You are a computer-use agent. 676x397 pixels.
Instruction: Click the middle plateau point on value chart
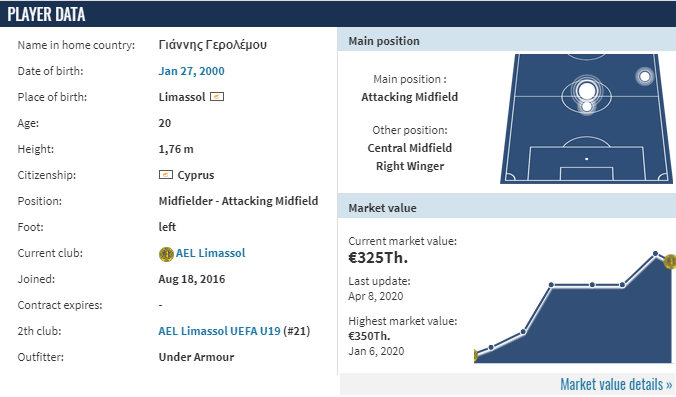tap(592, 284)
